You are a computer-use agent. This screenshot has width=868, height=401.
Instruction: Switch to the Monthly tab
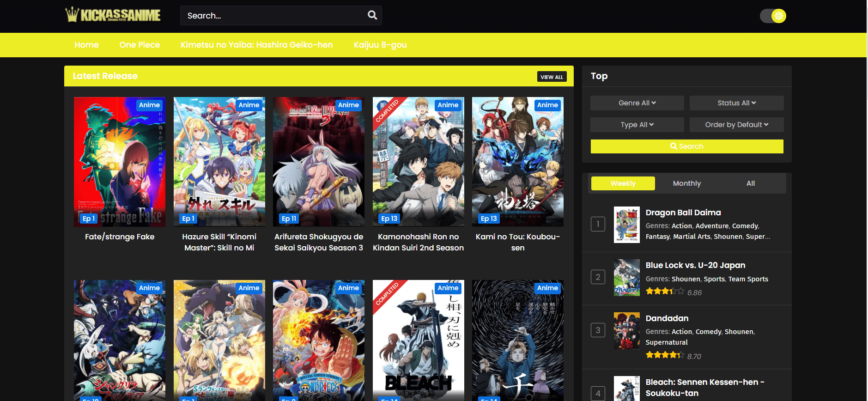pos(686,183)
